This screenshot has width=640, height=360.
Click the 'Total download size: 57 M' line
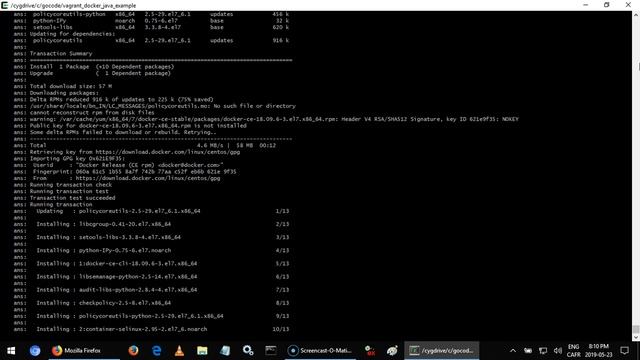pyautogui.click(x=71, y=86)
